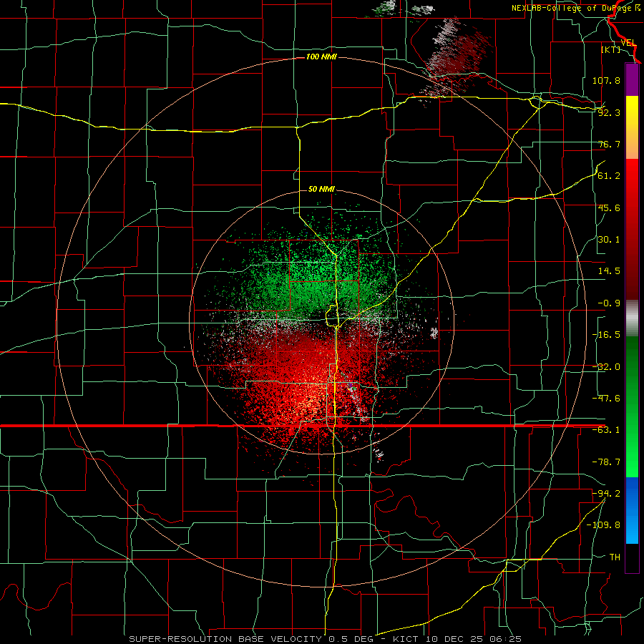This screenshot has width=644, height=644.
Task: Click the 107.8 velocity scale value
Action: 606,80
